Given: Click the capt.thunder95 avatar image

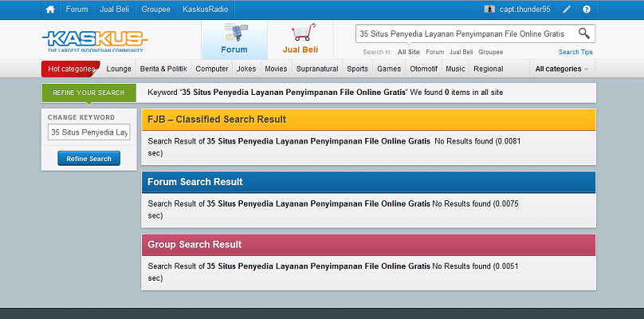Looking at the screenshot, I should 489,9.
